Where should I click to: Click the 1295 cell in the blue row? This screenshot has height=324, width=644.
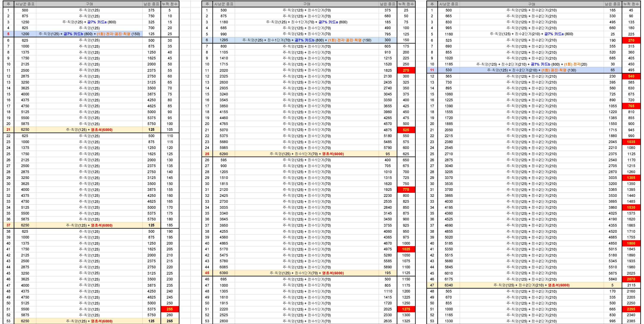pyautogui.click(x=224, y=40)
